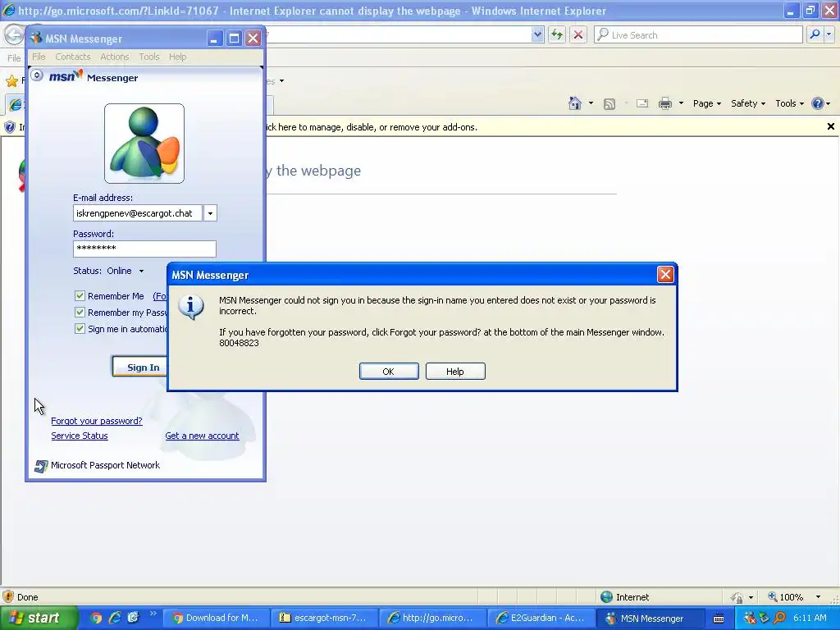Click the Sign In button
Image resolution: width=840 pixels, height=630 pixels.
(x=140, y=367)
